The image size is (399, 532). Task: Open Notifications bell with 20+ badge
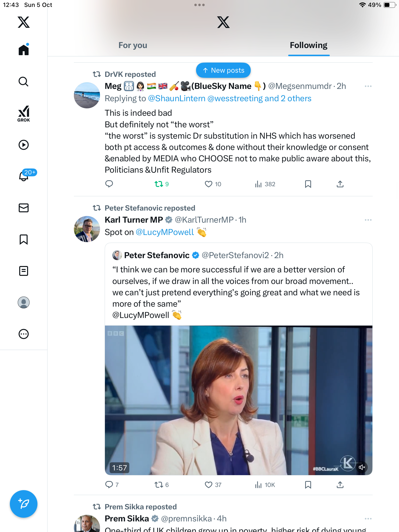(x=24, y=176)
